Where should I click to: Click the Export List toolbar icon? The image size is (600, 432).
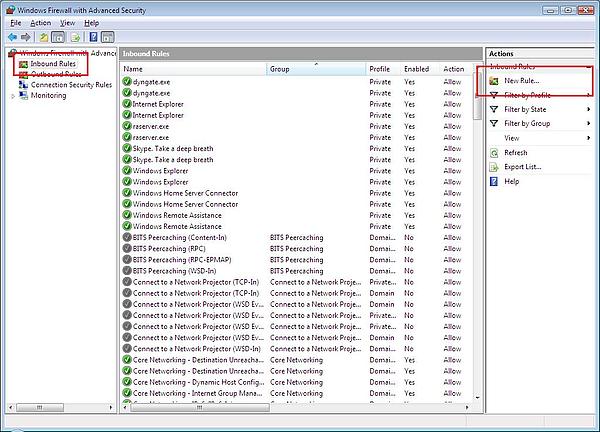(75, 37)
